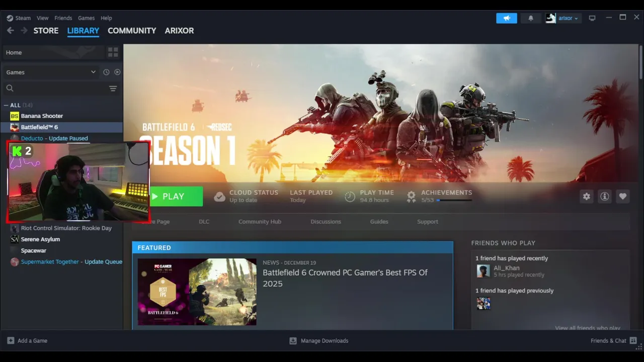
Task: Open the arixor account dropdown
Action: 569,18
